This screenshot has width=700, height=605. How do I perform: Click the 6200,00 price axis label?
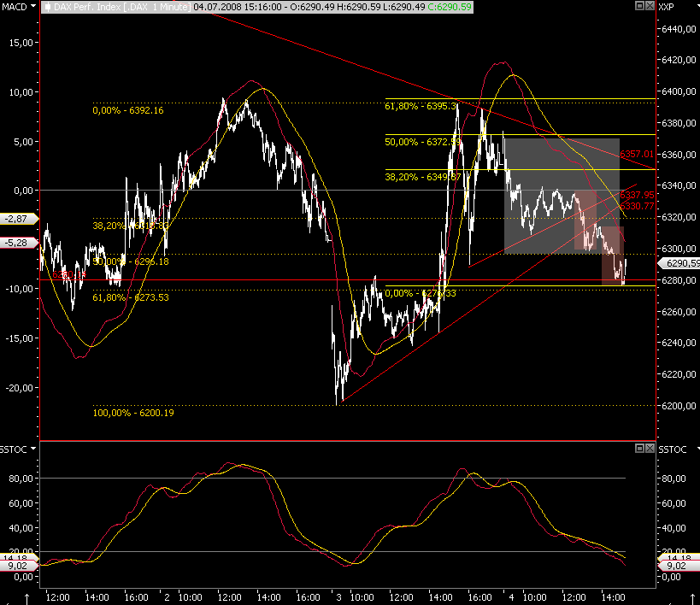coord(679,406)
